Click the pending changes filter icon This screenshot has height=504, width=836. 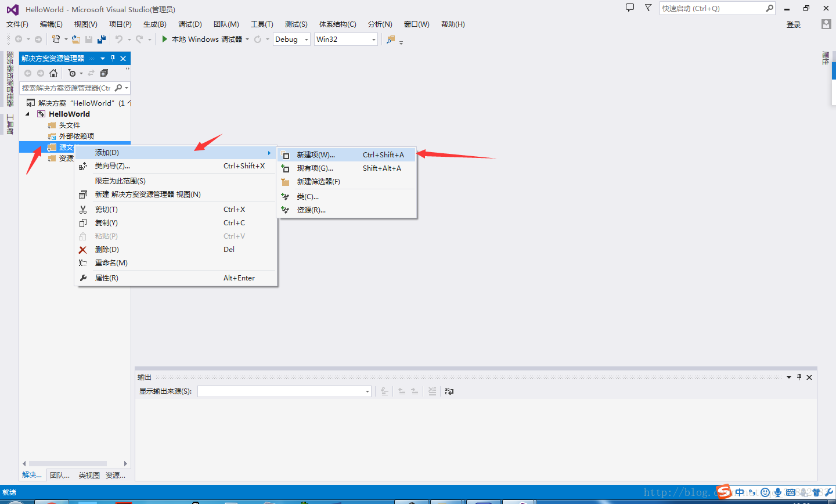tap(72, 73)
